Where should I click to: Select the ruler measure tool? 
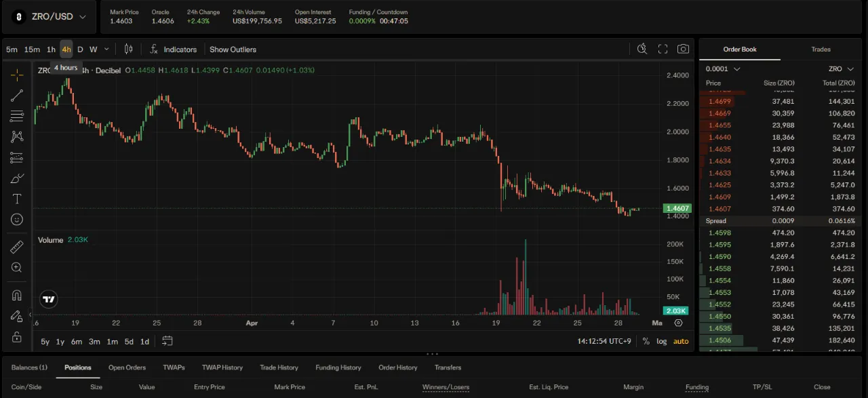tap(17, 247)
